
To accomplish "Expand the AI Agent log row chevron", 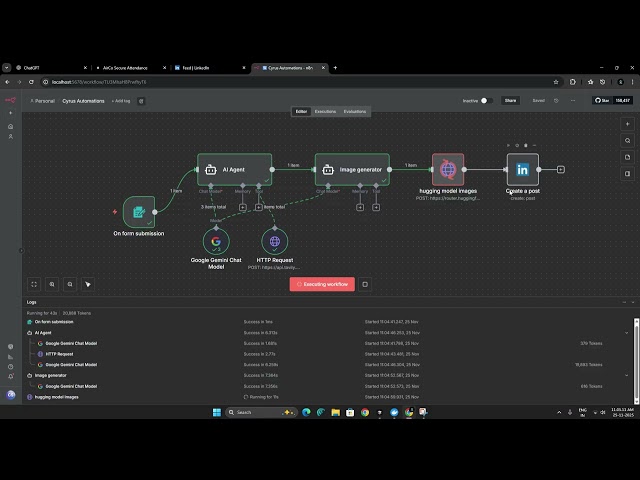I will click(627, 333).
